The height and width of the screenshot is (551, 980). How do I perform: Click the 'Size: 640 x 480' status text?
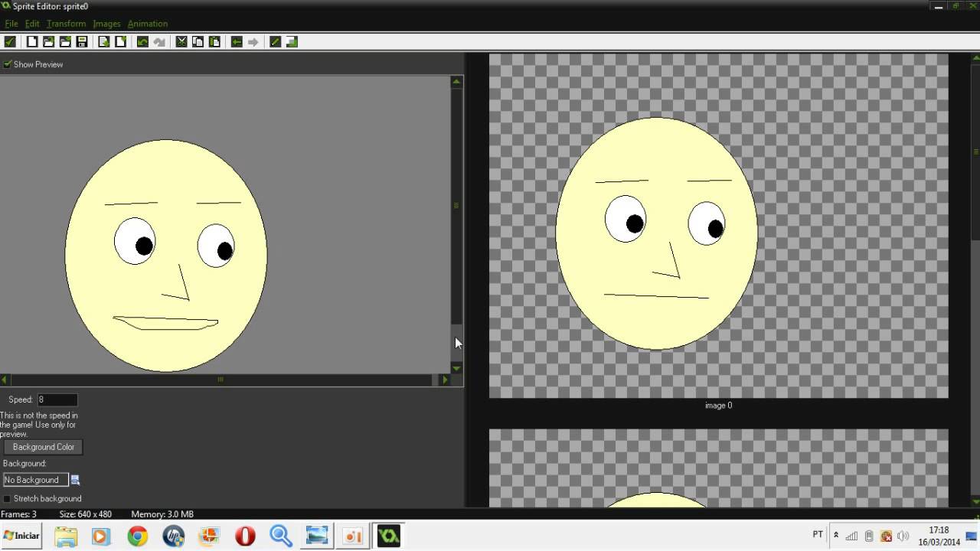coord(86,514)
